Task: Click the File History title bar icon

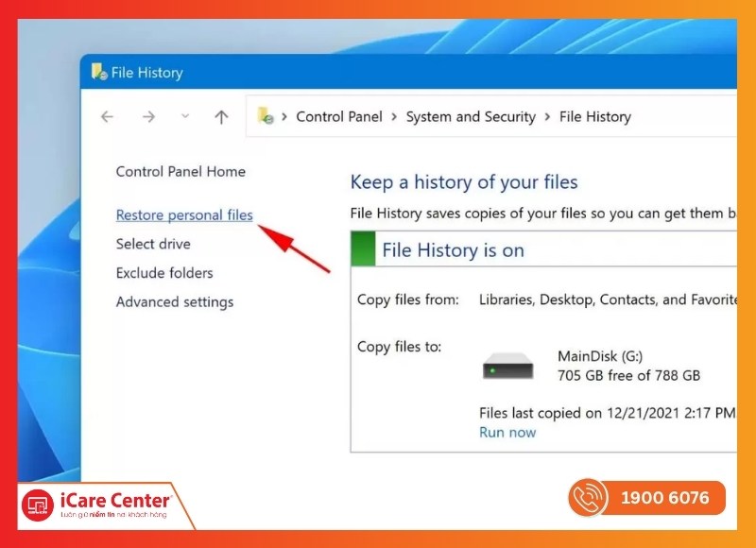Action: [x=99, y=72]
